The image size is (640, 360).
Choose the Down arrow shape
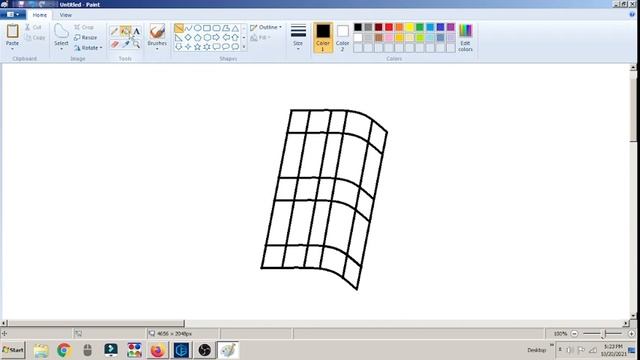179,47
